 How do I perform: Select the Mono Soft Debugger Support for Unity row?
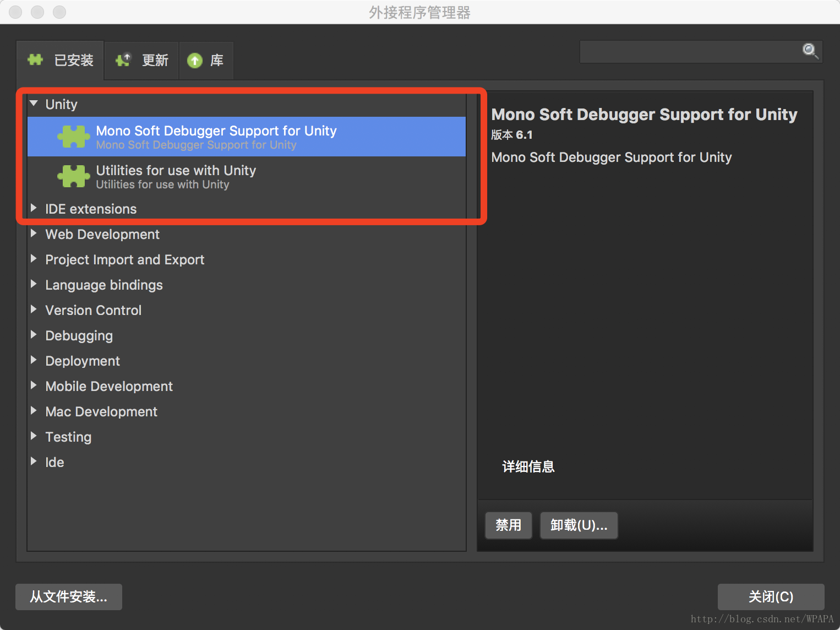coord(247,137)
